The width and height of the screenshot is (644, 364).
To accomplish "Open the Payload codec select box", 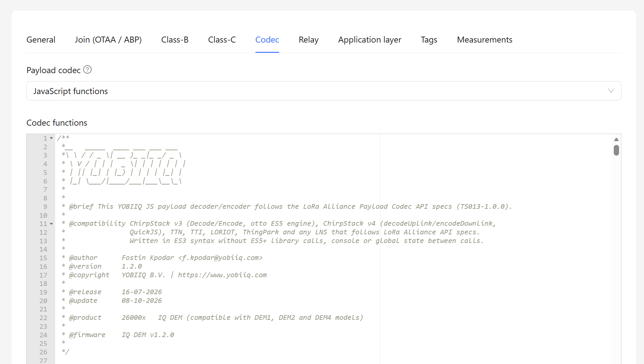I will pyautogui.click(x=323, y=91).
